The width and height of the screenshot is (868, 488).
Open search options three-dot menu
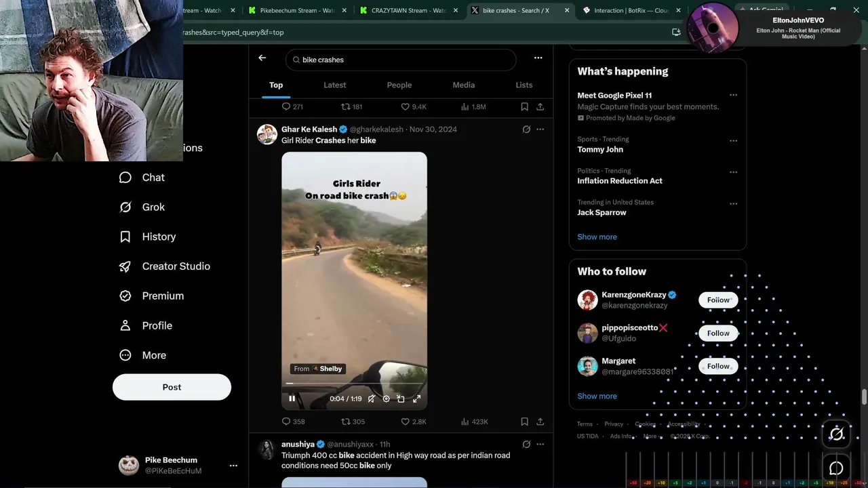click(x=538, y=58)
